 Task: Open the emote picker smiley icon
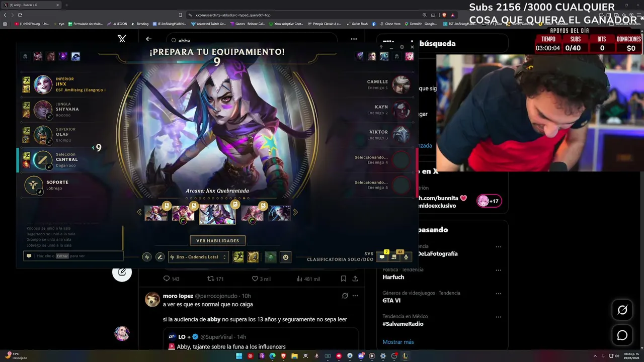[x=285, y=257]
